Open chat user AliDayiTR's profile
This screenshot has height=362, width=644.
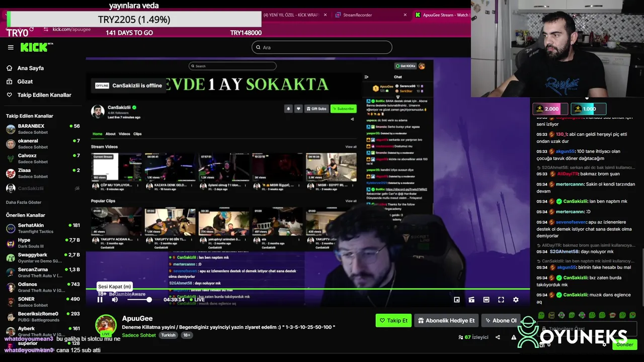click(568, 174)
